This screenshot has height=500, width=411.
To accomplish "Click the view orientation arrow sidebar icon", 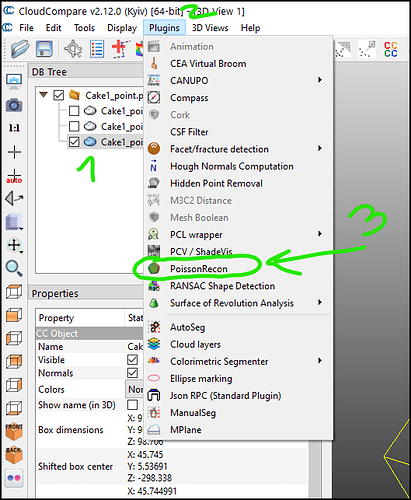I will pyautogui.click(x=14, y=199).
